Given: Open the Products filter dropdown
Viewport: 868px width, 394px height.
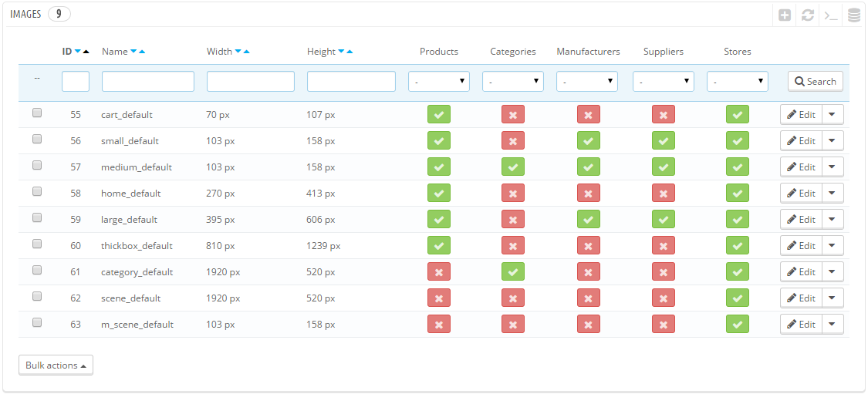Looking at the screenshot, I should [x=439, y=81].
